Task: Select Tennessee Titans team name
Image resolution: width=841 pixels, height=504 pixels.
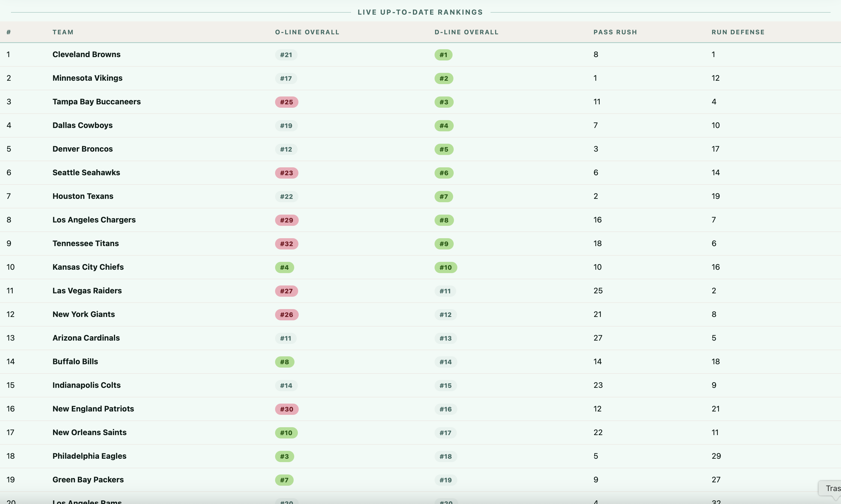Action: (86, 244)
